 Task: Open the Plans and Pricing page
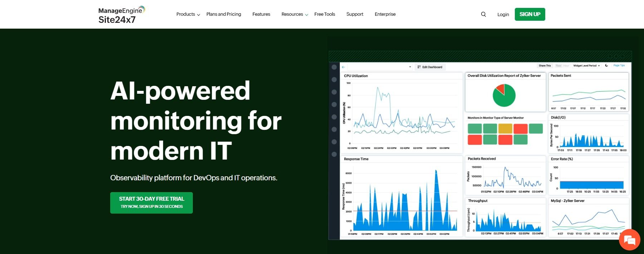(224, 14)
